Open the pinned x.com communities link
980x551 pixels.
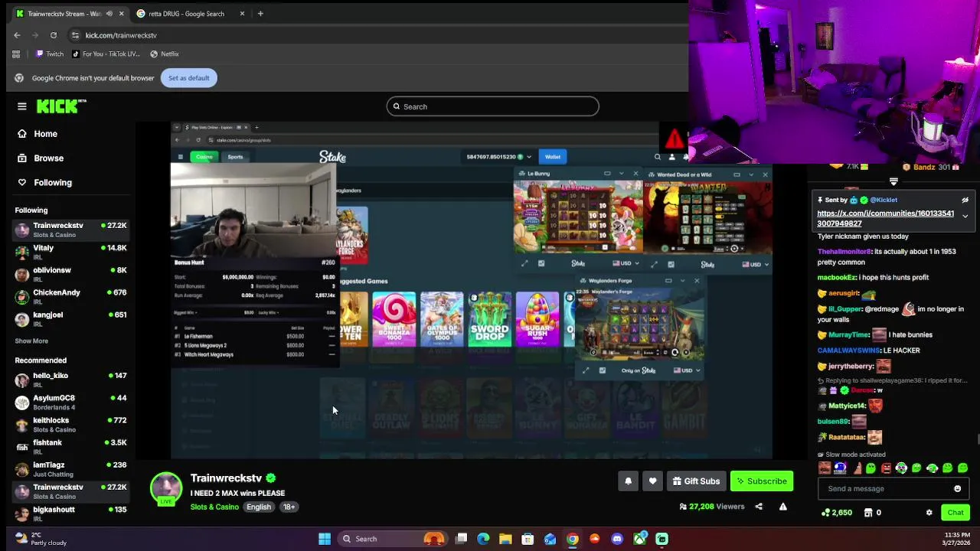click(885, 218)
